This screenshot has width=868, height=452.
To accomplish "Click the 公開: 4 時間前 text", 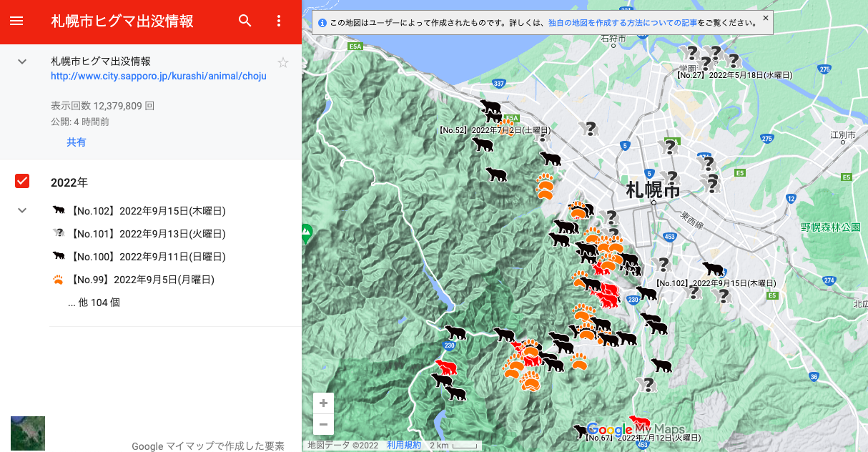I will point(80,122).
